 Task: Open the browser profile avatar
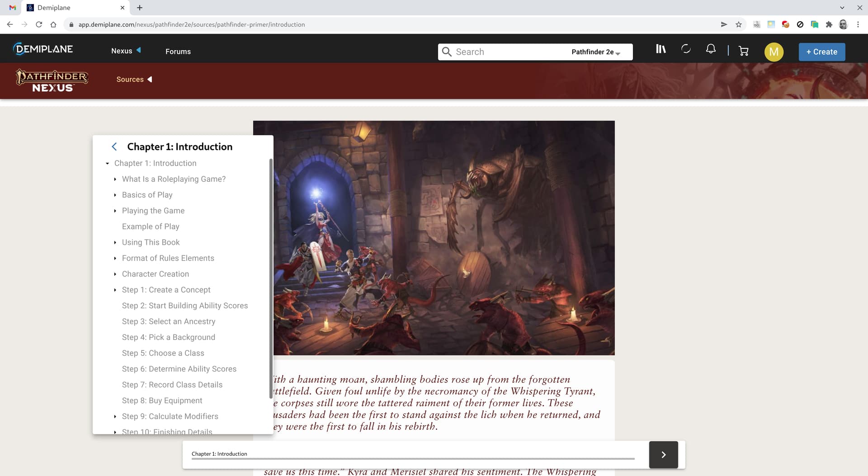(843, 24)
